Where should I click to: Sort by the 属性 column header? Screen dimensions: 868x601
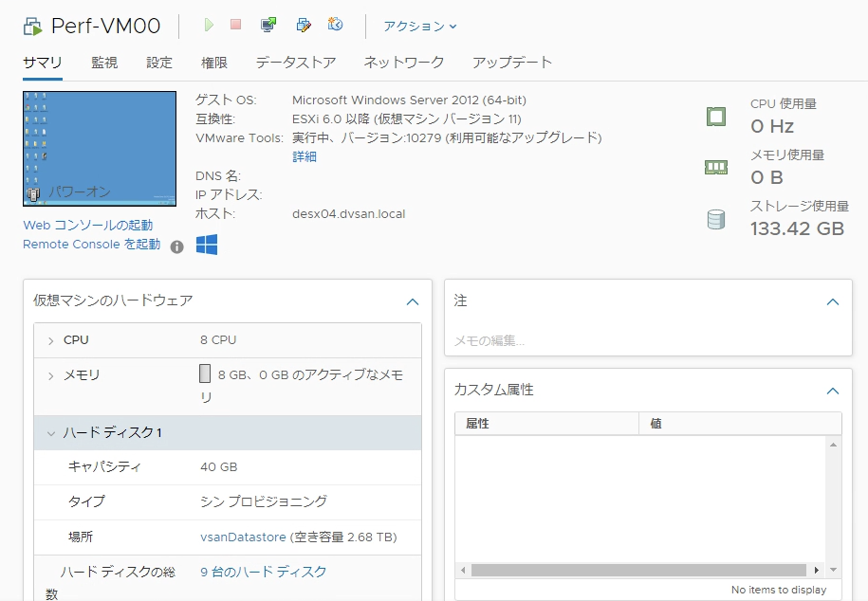547,424
